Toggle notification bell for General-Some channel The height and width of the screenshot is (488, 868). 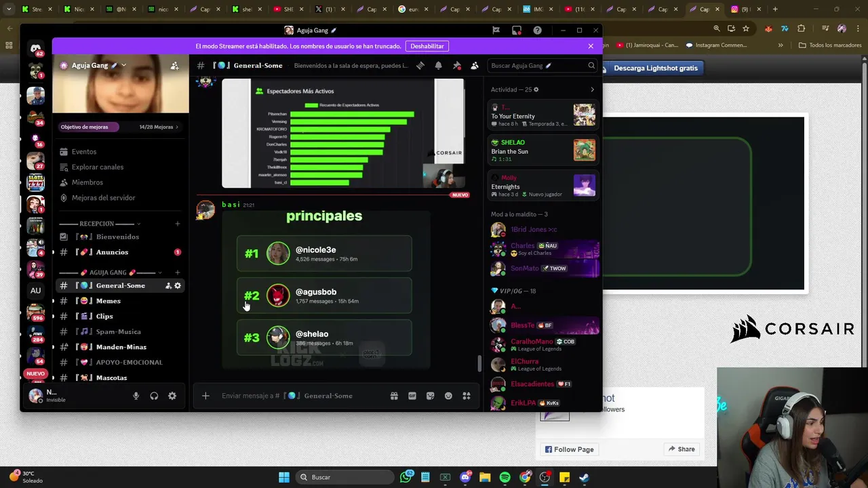pos(439,66)
